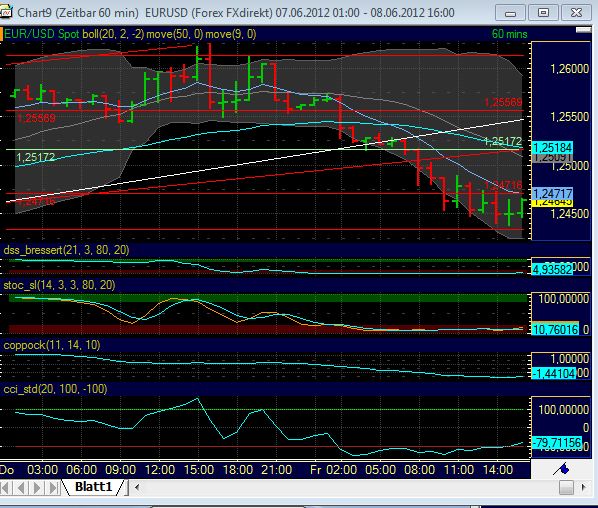Click the chart window title text
The width and height of the screenshot is (598, 508).
236,13
